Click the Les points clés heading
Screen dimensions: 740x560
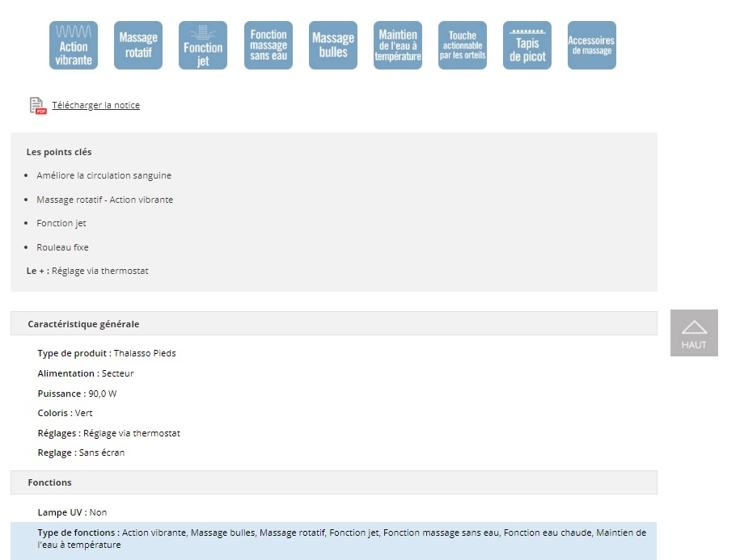tap(59, 152)
